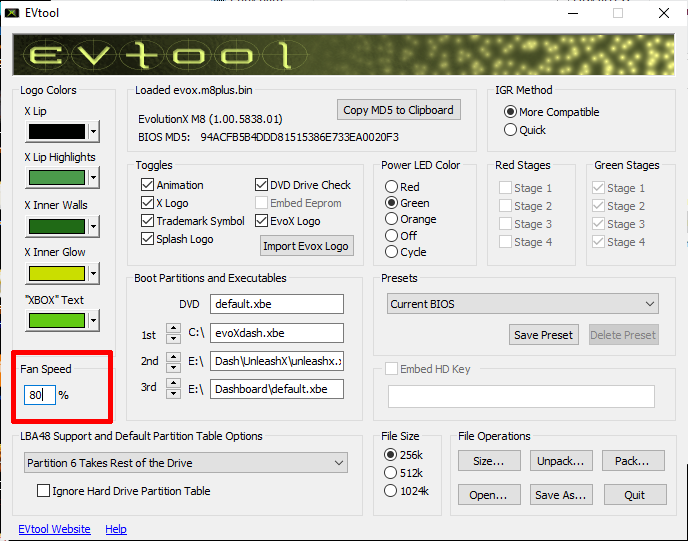This screenshot has height=541, width=688.
Task: Click the EvolutionX M8 version text
Action: pyautogui.click(x=210, y=119)
